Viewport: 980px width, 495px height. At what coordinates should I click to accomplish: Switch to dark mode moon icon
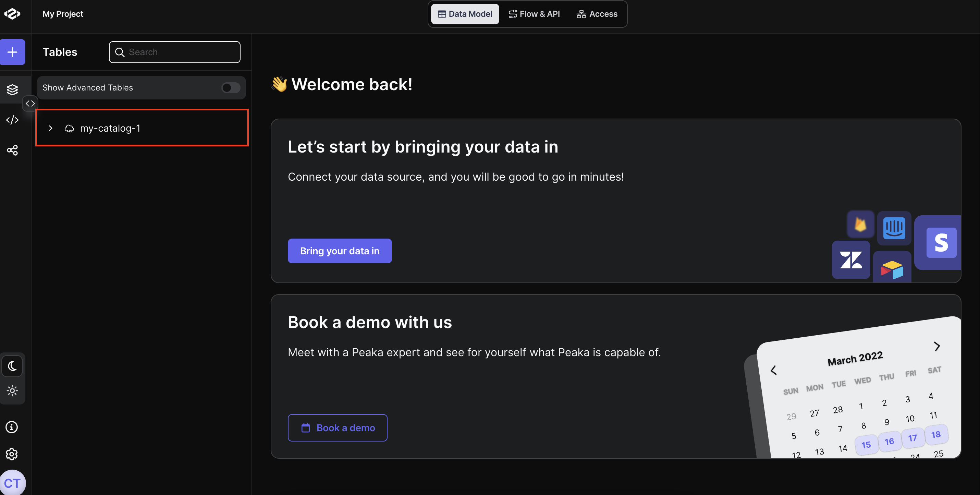click(12, 366)
